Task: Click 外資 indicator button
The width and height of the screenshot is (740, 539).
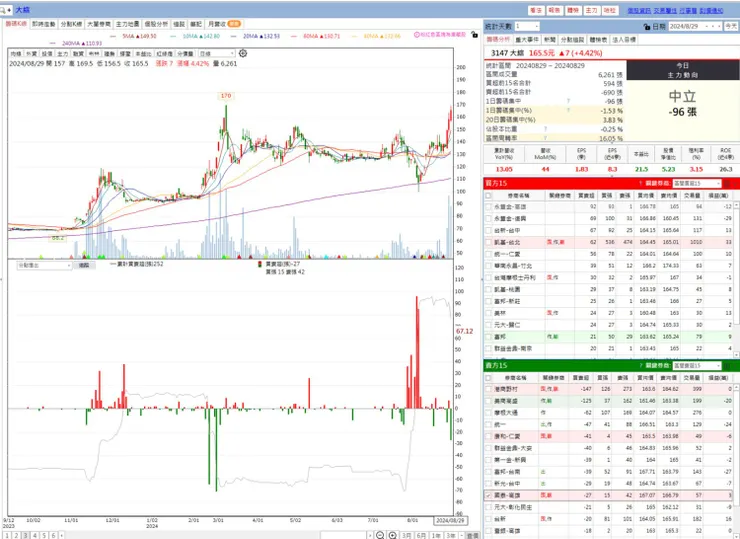Action: [31, 54]
